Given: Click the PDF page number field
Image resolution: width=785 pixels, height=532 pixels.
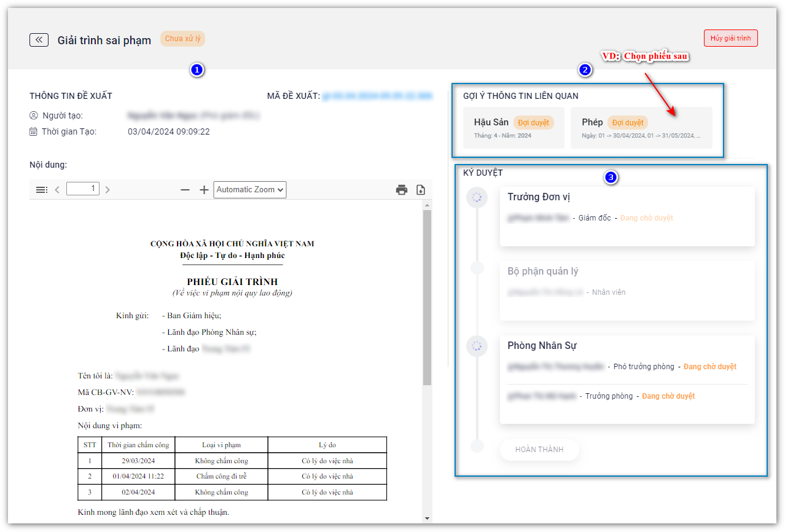Looking at the screenshot, I should (83, 189).
